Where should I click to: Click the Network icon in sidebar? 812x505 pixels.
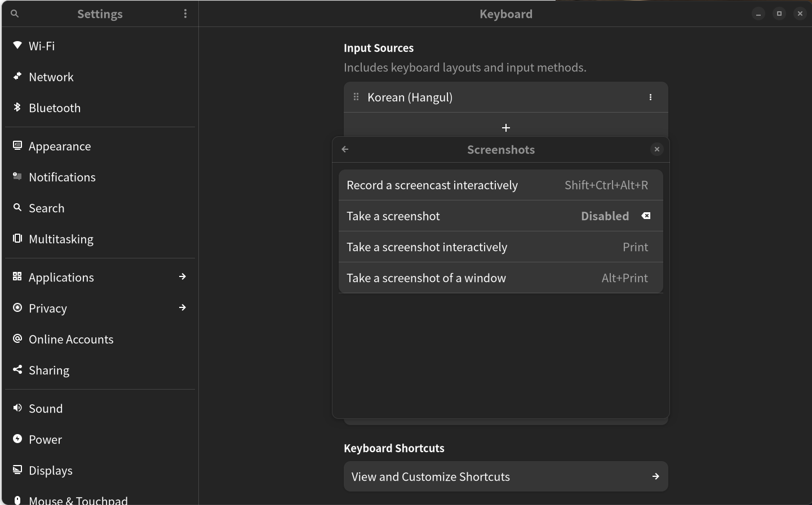(17, 76)
